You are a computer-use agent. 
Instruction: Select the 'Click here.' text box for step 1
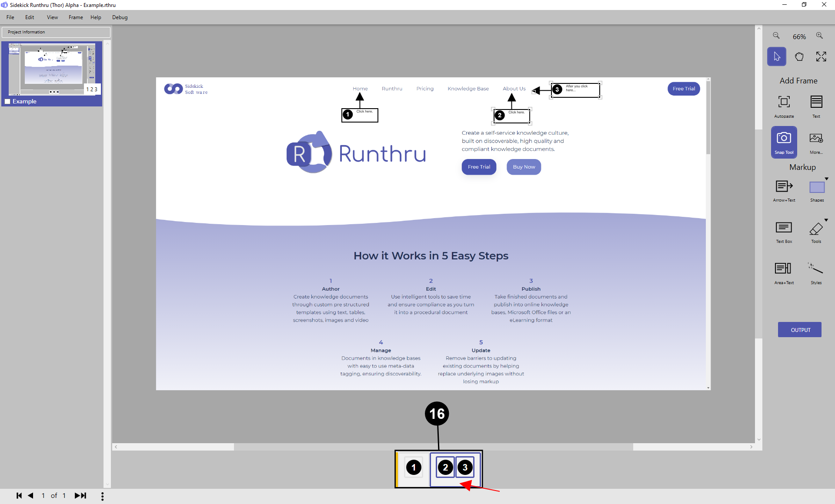360,115
